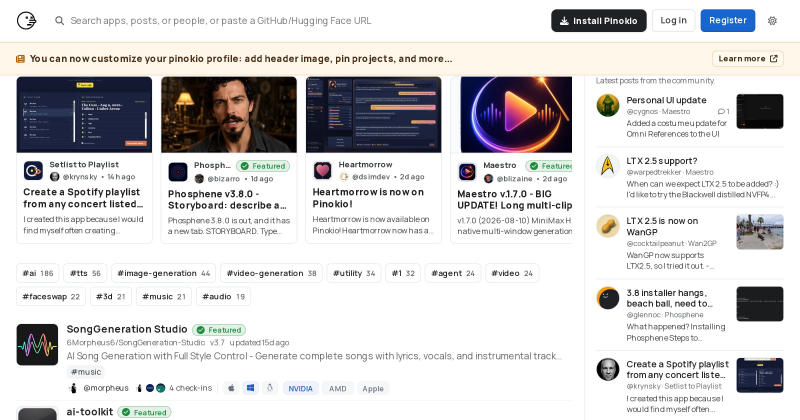This screenshot has height=420, width=800.
Task: Open the Heartmorrow is now on Pinokio! headline
Action: pos(368,198)
